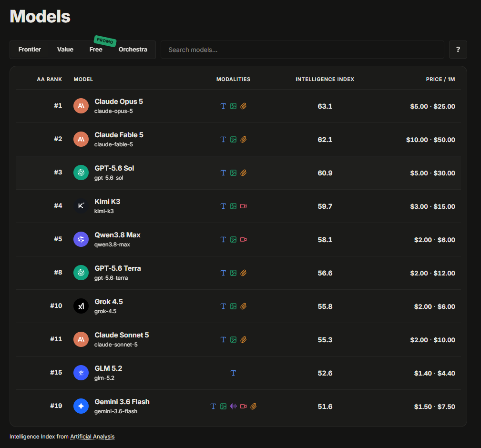Click the Kimi K3 logo icon
This screenshot has width=481, height=448.
[81, 206]
